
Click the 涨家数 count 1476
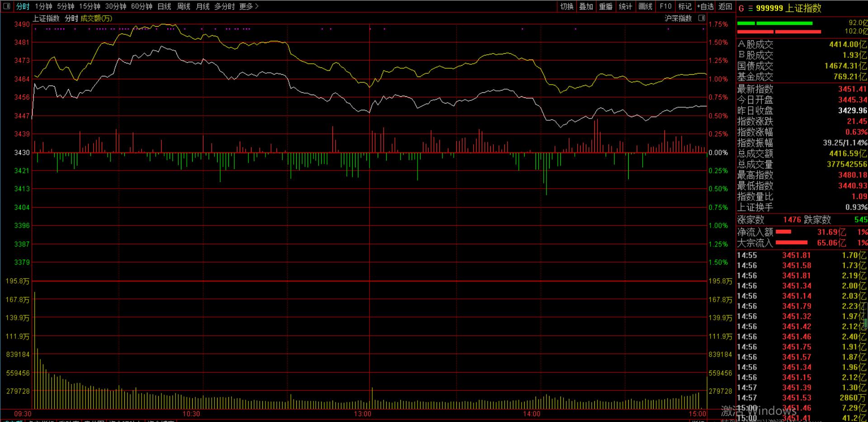click(792, 220)
